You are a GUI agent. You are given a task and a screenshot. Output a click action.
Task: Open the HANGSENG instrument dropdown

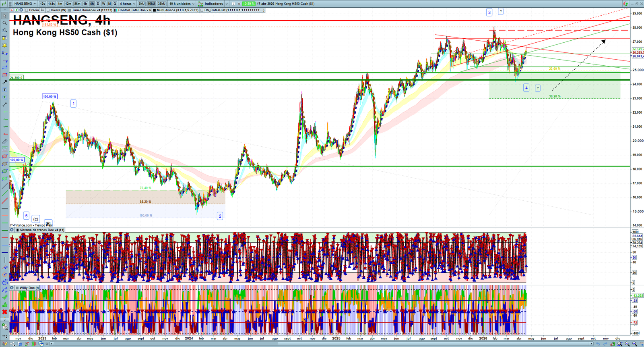[25, 4]
